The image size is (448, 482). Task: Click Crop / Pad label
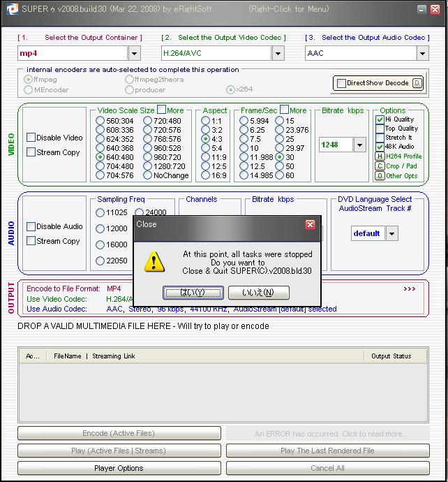coord(401,166)
